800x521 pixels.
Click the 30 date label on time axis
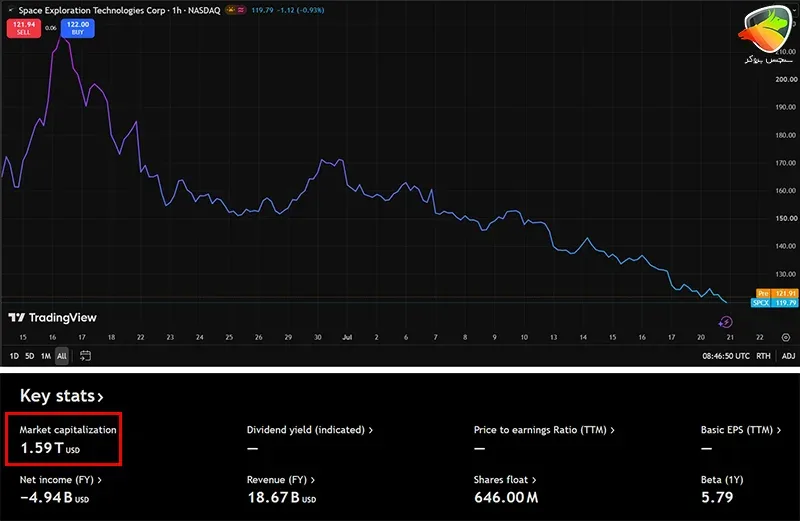317,337
